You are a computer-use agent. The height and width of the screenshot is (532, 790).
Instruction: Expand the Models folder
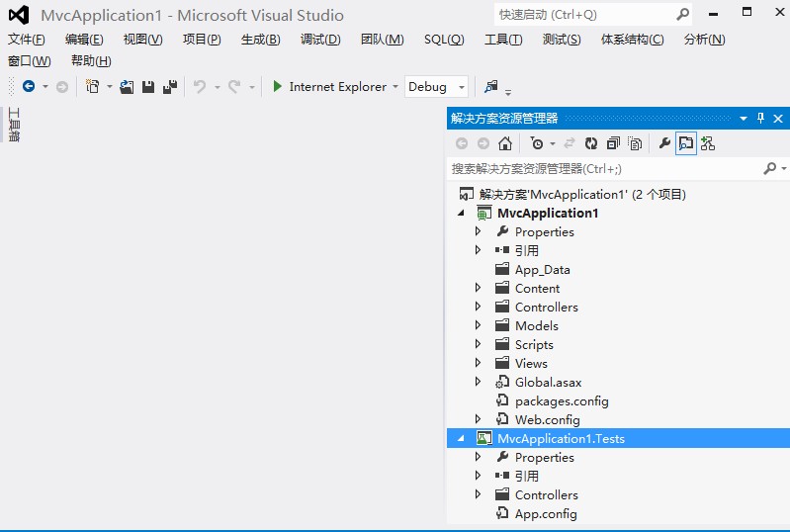point(479,325)
